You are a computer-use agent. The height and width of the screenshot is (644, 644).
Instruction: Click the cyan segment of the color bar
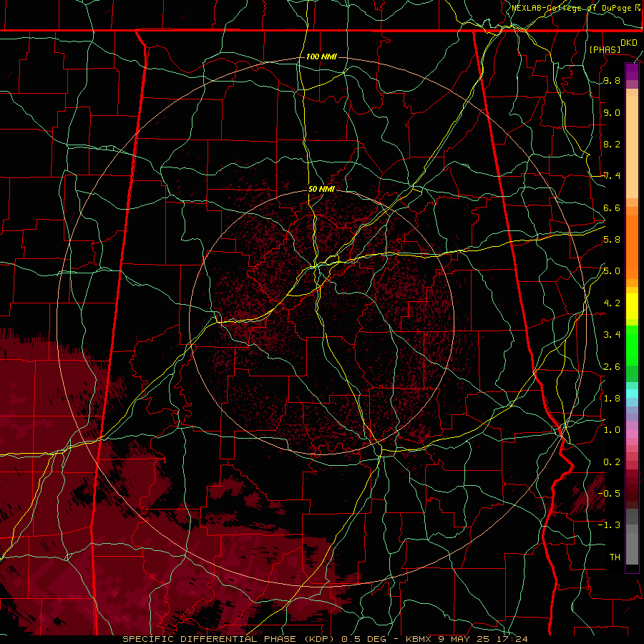coord(632,394)
